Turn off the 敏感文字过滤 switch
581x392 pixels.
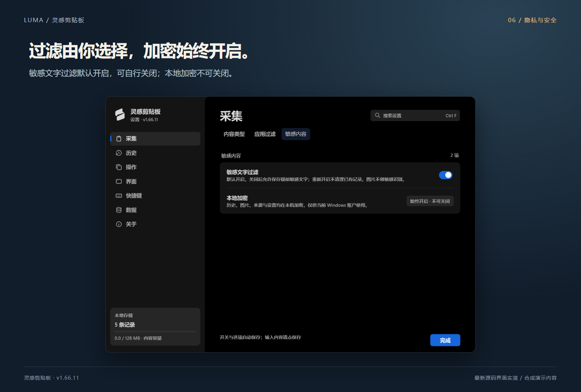[x=446, y=175]
